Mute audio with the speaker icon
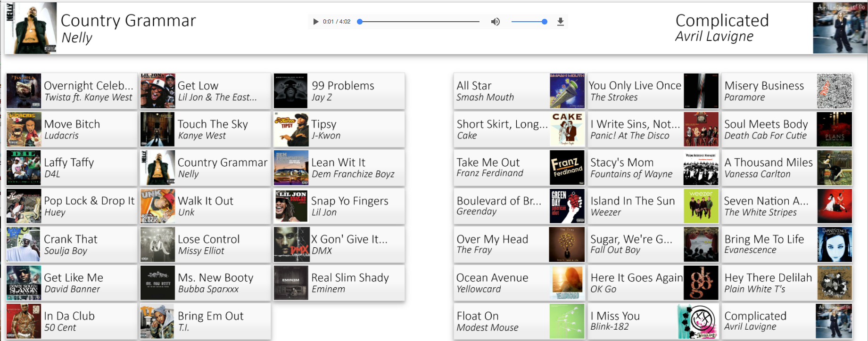The image size is (868, 341). coord(495,22)
